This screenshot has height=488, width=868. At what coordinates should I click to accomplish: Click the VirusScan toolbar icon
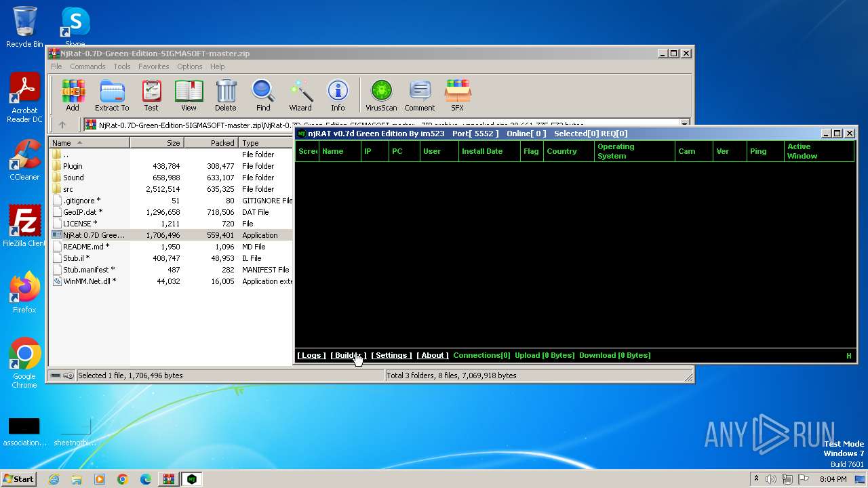click(x=381, y=96)
